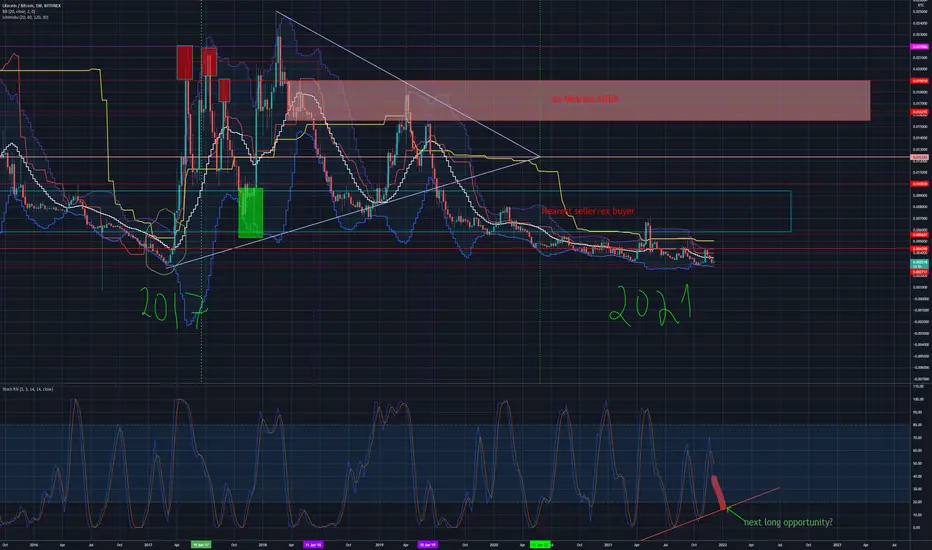
Task: Click the bright green 2020 date marker
Action: pyautogui.click(x=540, y=544)
